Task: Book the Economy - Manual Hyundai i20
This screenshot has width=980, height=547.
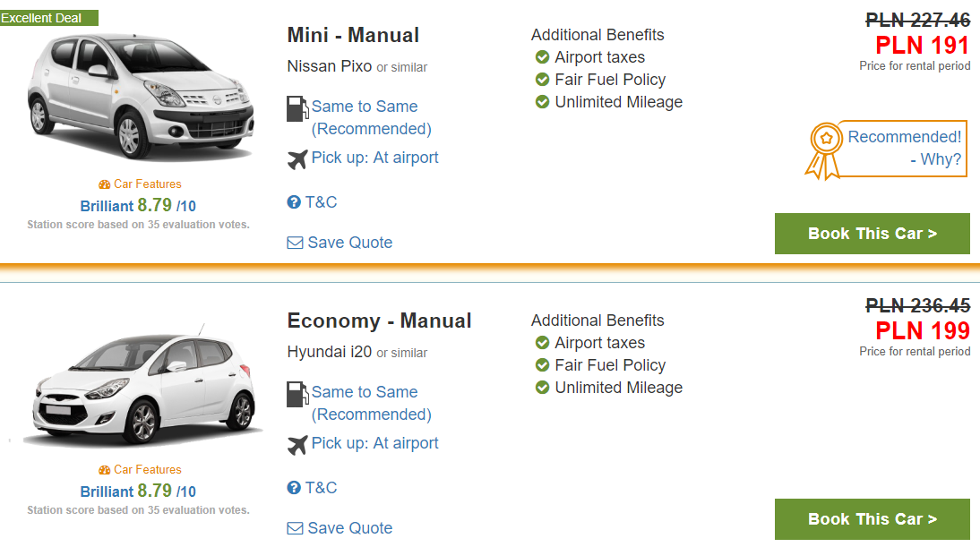Action: [x=872, y=519]
